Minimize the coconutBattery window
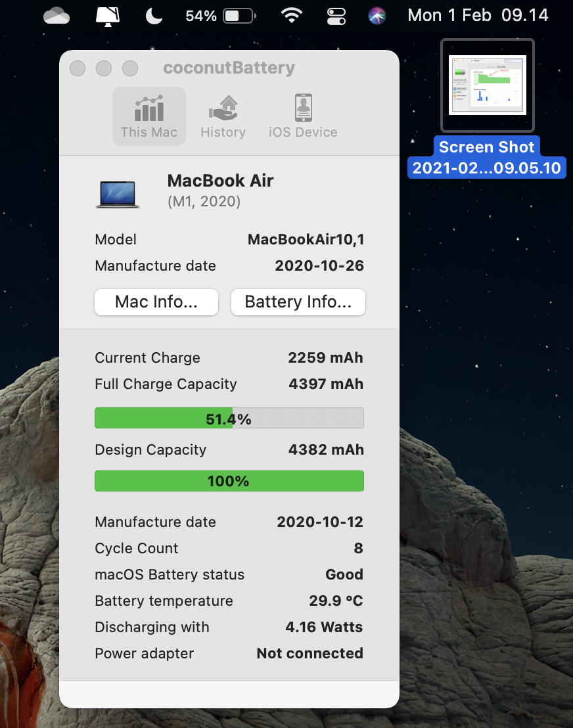This screenshot has height=728, width=573. coord(104,68)
